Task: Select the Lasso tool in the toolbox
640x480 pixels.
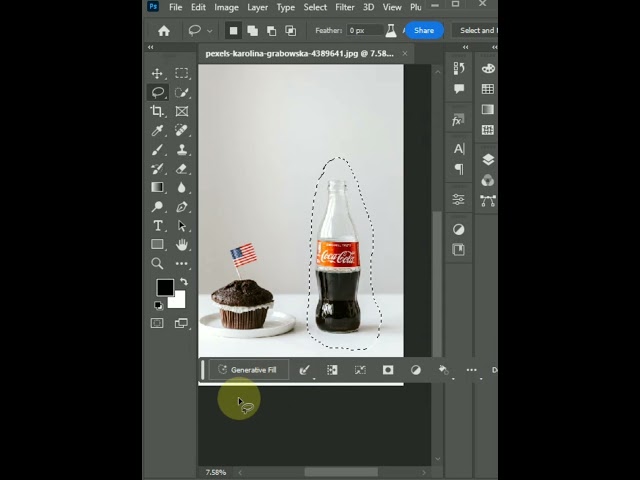Action: pos(158,92)
